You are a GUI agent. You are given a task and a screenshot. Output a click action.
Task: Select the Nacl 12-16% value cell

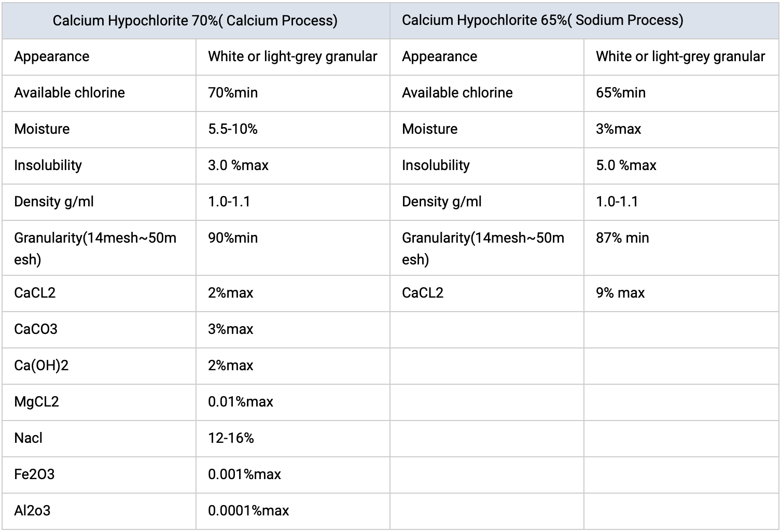tap(292, 438)
